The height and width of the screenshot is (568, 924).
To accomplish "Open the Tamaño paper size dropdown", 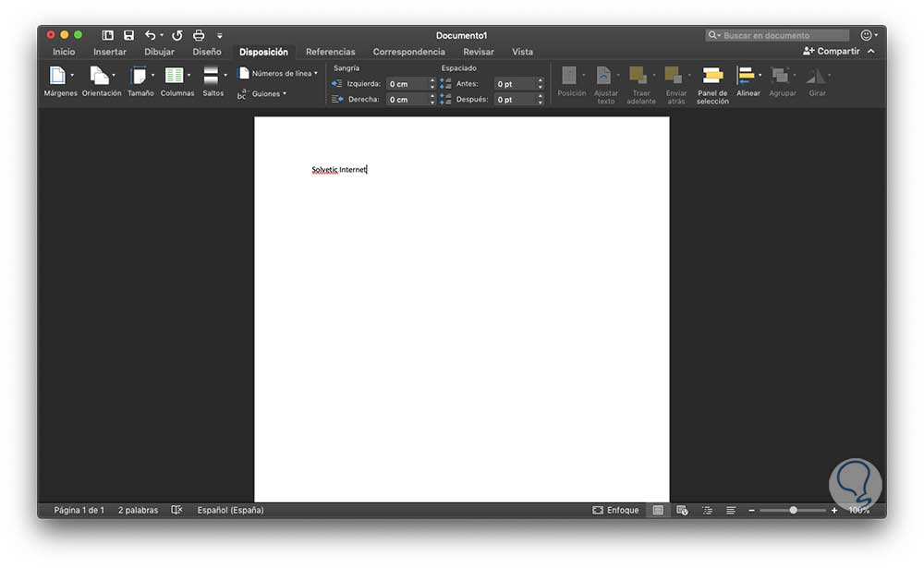I will (140, 81).
